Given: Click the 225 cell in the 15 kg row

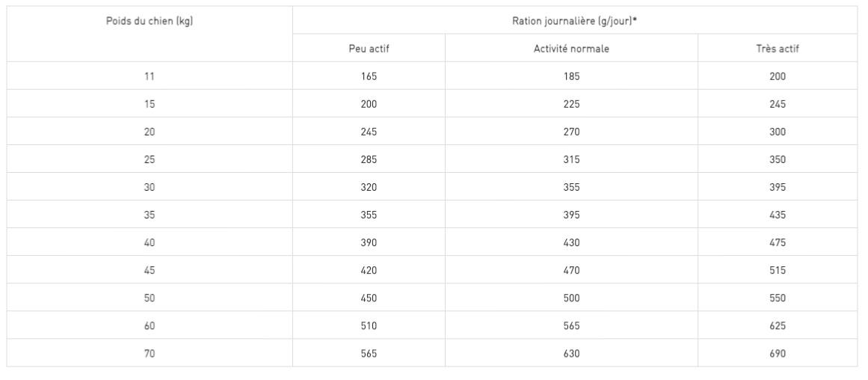Looking at the screenshot, I should click(571, 104).
